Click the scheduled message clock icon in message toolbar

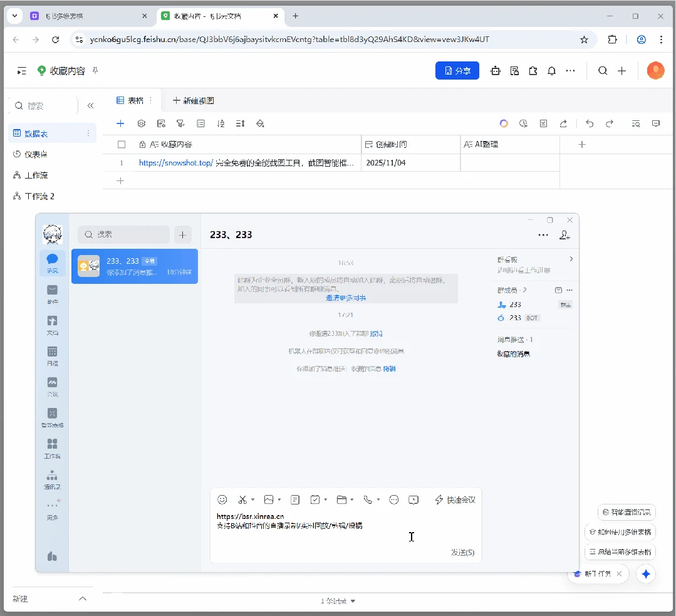[413, 499]
